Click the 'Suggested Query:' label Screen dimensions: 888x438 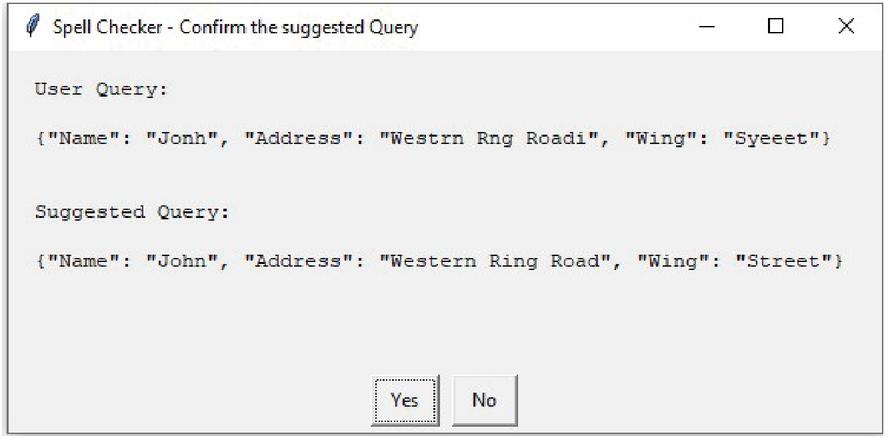133,212
